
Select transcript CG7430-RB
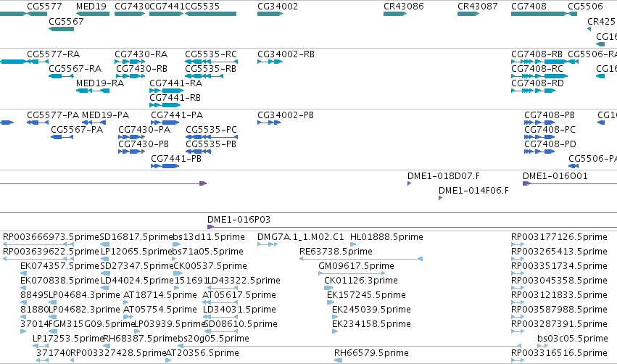click(x=131, y=76)
